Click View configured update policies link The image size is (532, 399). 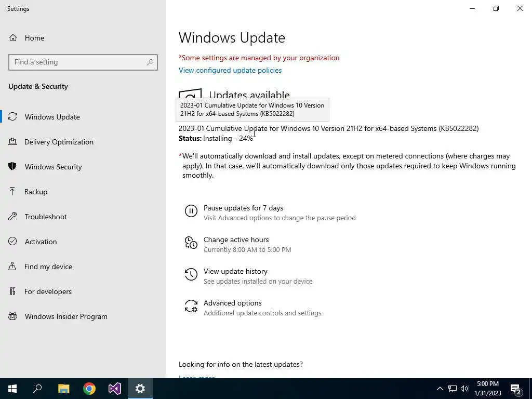coord(230,70)
